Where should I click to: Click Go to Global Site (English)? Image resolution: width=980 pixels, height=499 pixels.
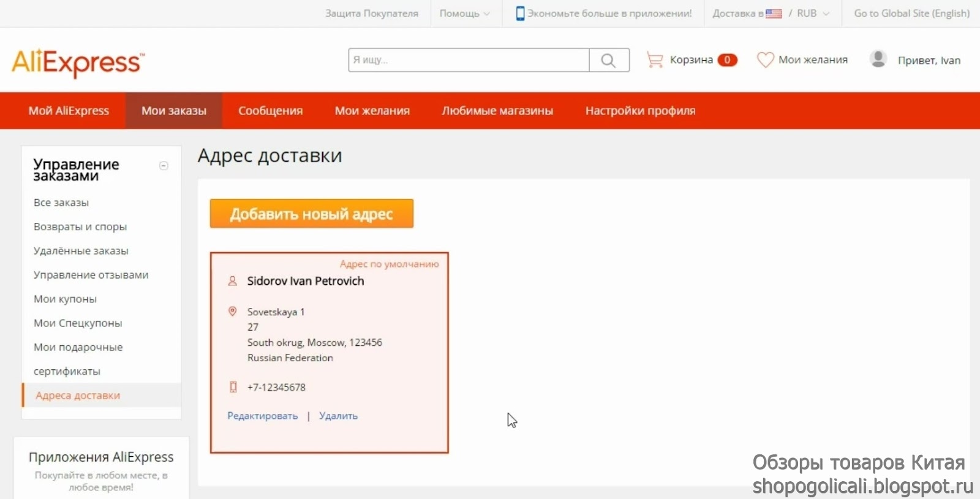pos(911,13)
